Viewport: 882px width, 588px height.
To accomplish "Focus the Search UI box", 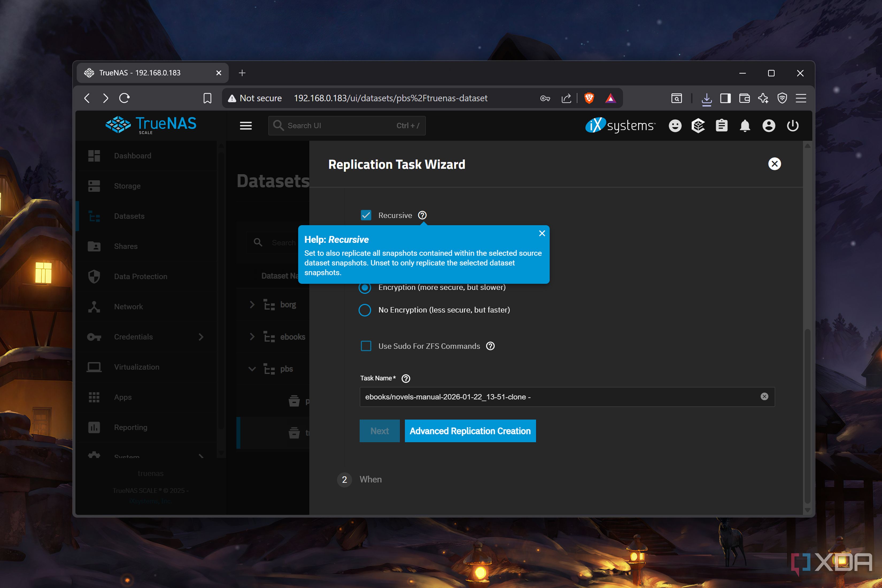I will (x=347, y=126).
